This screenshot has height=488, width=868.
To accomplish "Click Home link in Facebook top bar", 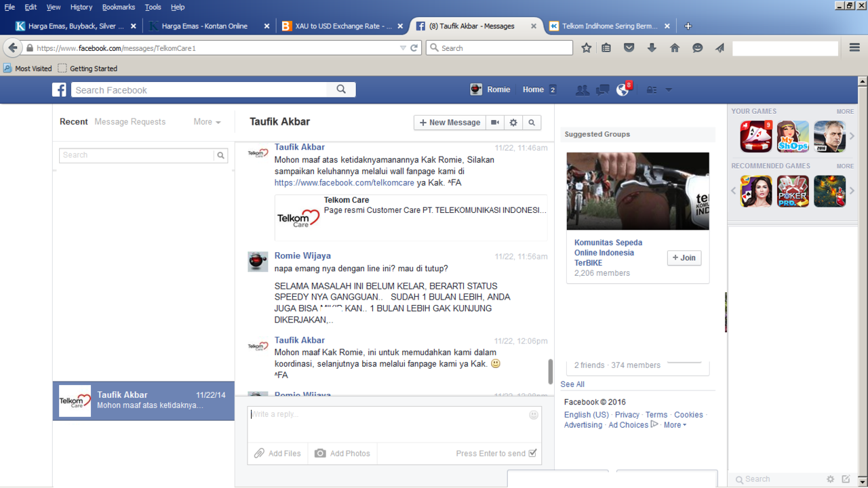I will 533,89.
